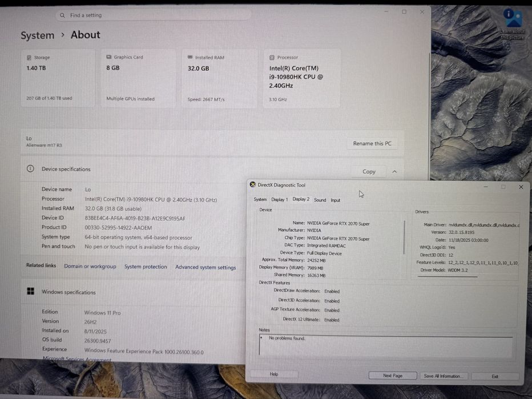Copy the device specifications
The image size is (532, 399).
point(369,172)
